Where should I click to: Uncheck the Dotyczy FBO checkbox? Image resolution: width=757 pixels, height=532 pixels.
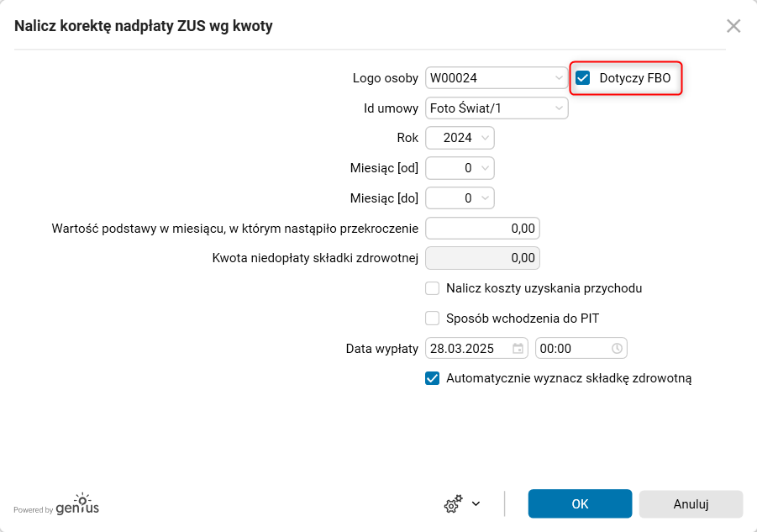583,78
